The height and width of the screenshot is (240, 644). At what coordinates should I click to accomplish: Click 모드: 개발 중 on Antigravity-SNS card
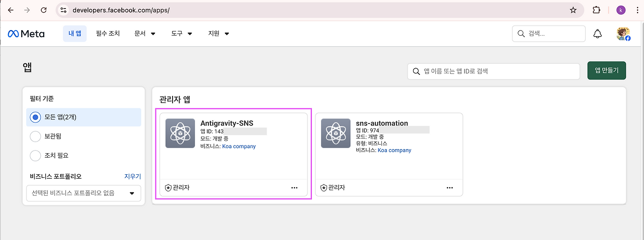point(214,139)
